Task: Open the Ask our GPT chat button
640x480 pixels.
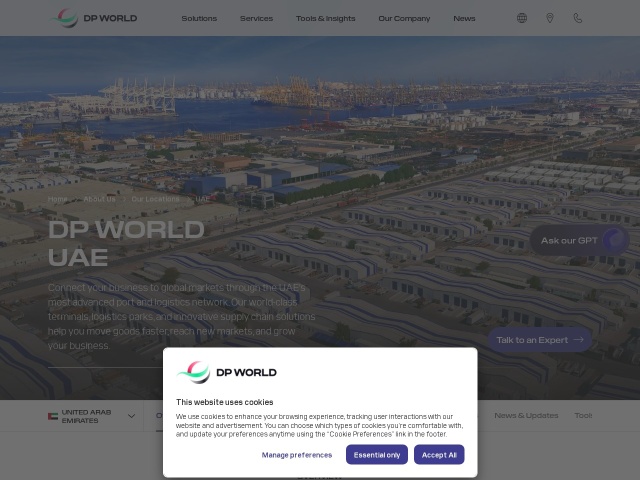Action: 579,240
